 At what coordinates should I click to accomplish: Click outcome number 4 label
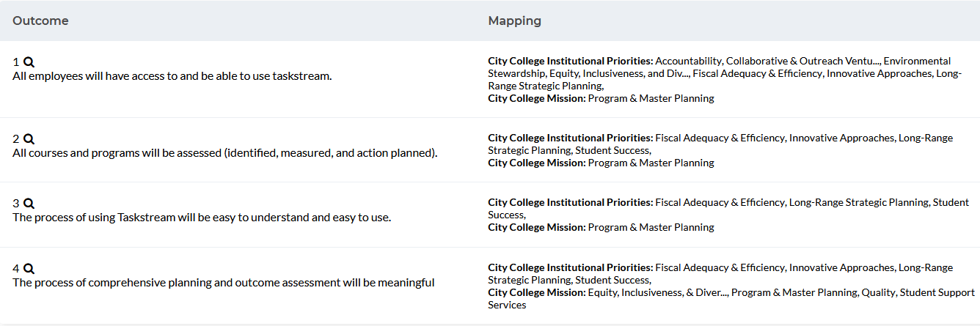point(16,269)
